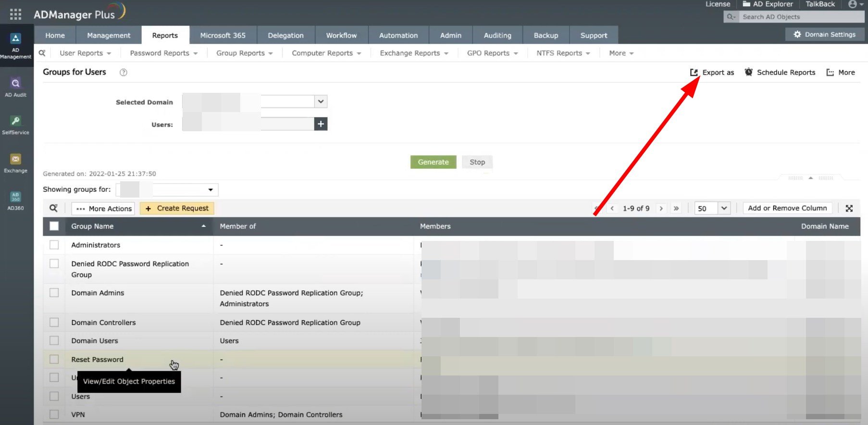Switch to the Auditing tab
Screen dimensions: 868x425
(497, 35)
